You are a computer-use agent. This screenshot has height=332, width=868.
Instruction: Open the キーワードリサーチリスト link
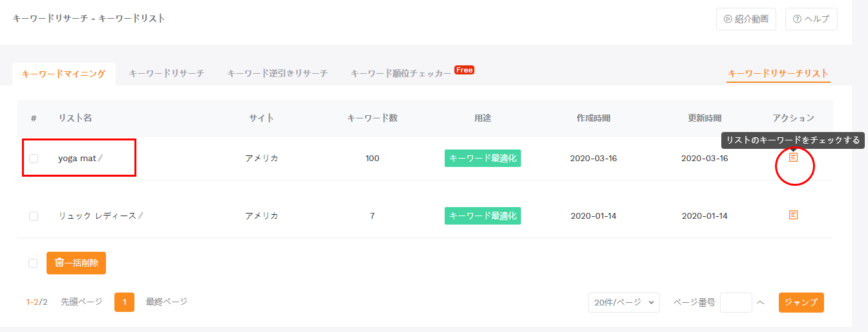(778, 74)
